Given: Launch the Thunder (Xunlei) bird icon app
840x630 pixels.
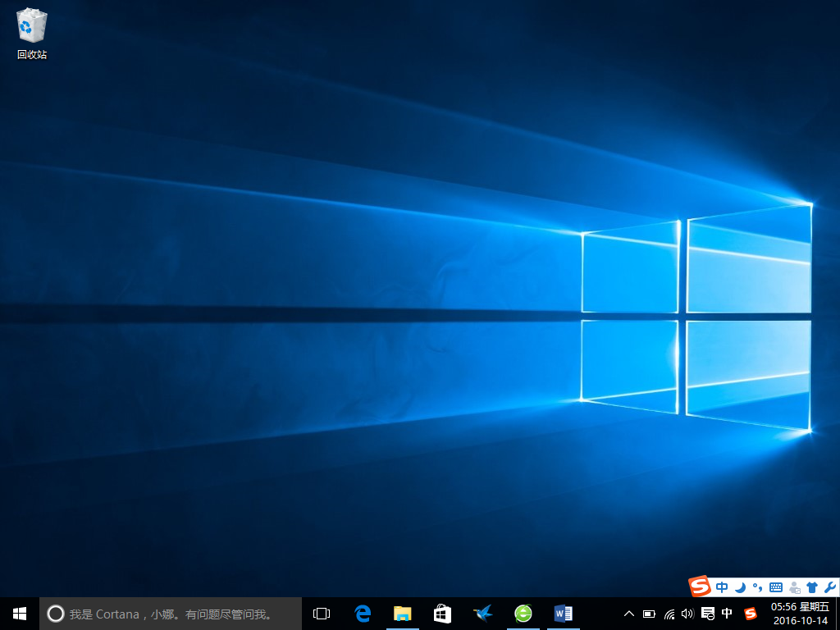Looking at the screenshot, I should point(482,614).
